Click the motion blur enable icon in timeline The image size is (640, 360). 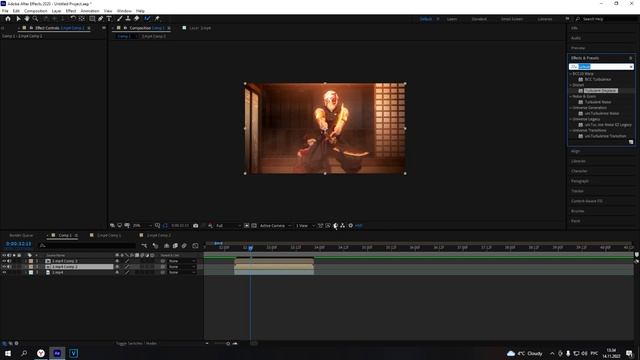click(184, 246)
